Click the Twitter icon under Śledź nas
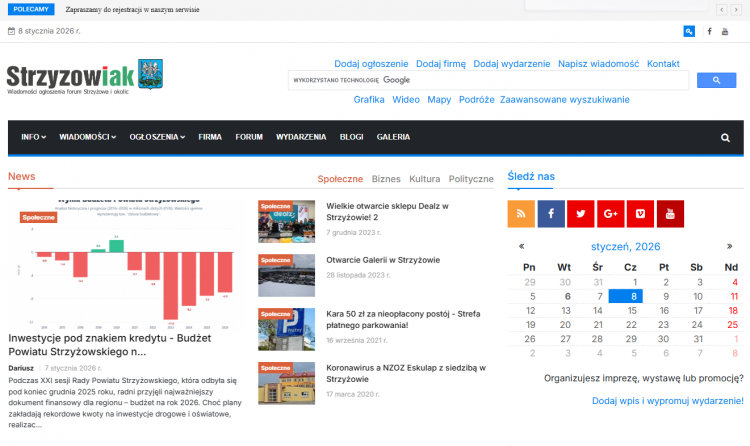This screenshot has height=446, width=750. pos(580,213)
